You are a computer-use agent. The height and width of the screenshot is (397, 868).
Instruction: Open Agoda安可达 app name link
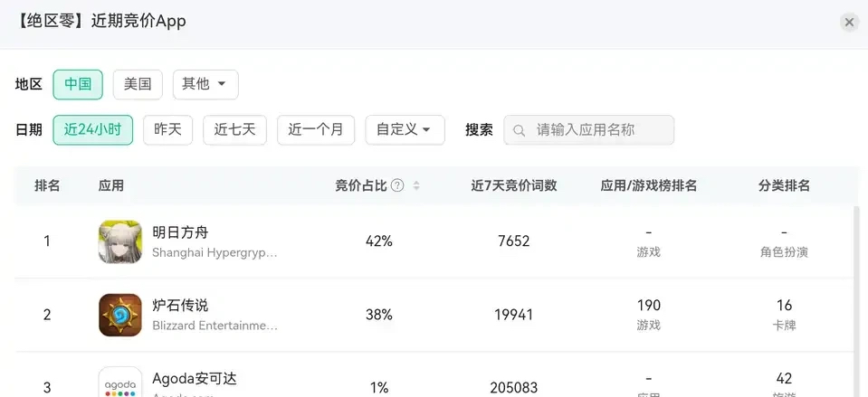click(195, 379)
